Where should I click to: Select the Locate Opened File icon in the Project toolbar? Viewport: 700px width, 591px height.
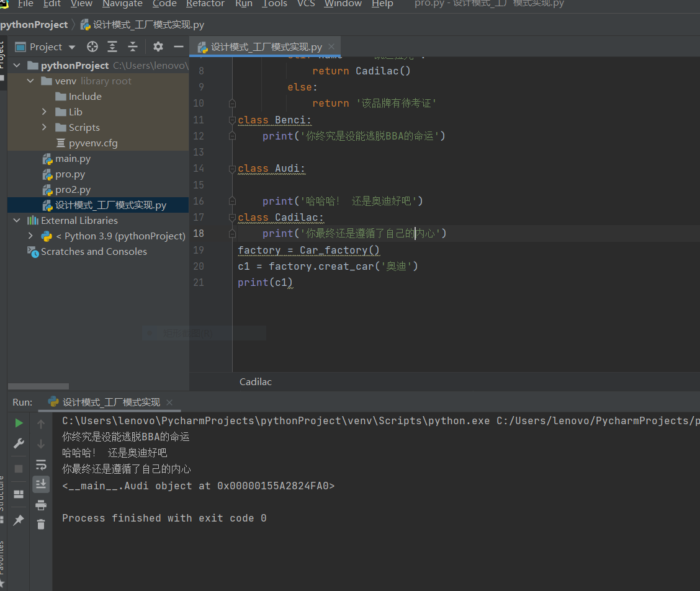(92, 47)
